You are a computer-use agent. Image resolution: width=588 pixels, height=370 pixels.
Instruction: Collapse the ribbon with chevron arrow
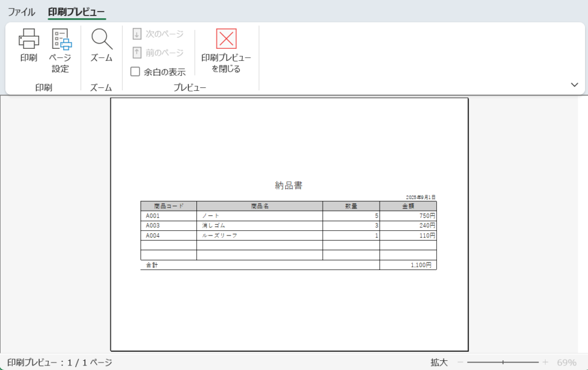[574, 85]
